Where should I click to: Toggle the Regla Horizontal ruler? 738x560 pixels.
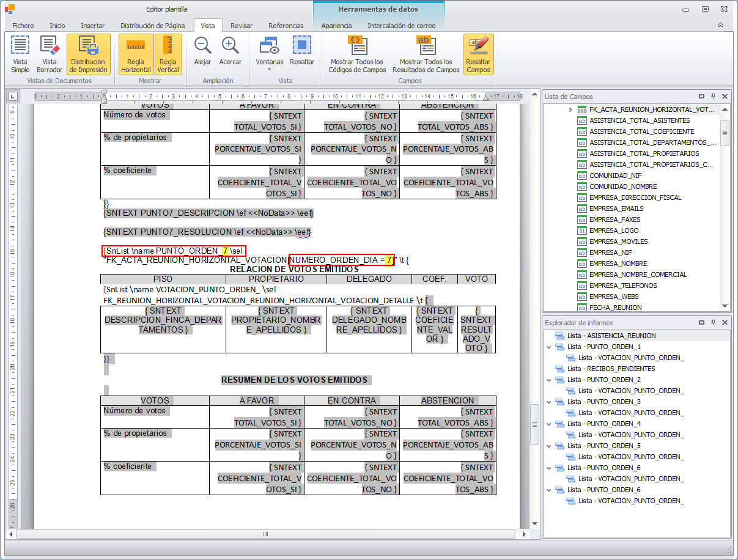[x=136, y=54]
